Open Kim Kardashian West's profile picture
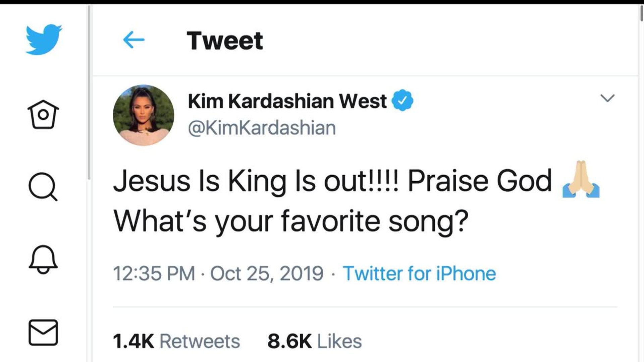Image resolution: width=644 pixels, height=362 pixels. point(144,115)
